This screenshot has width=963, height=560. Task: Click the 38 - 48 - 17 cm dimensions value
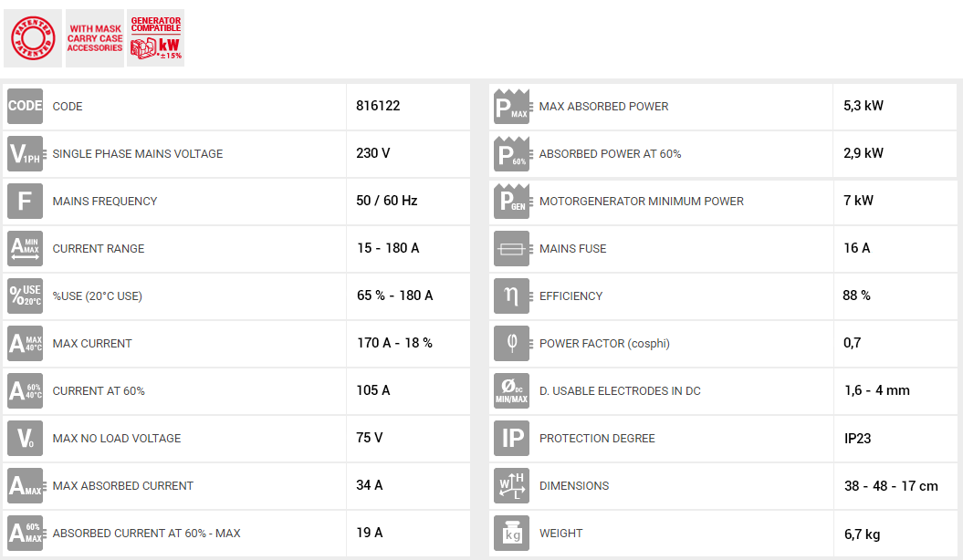pos(891,486)
